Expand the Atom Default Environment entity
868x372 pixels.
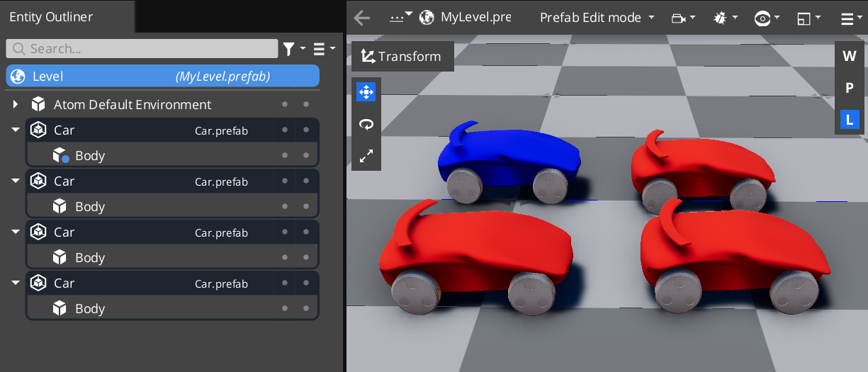pyautogui.click(x=16, y=105)
